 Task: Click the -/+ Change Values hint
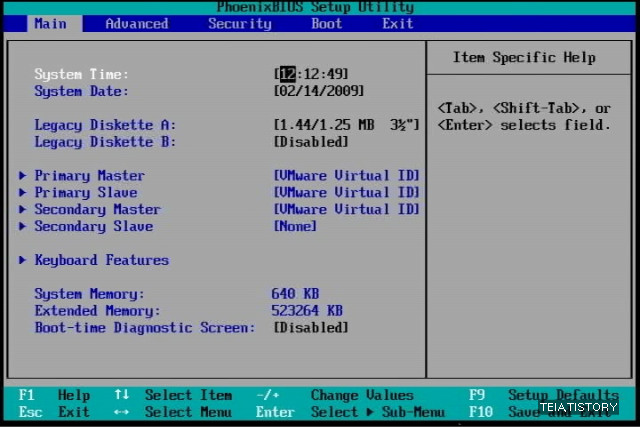335,395
